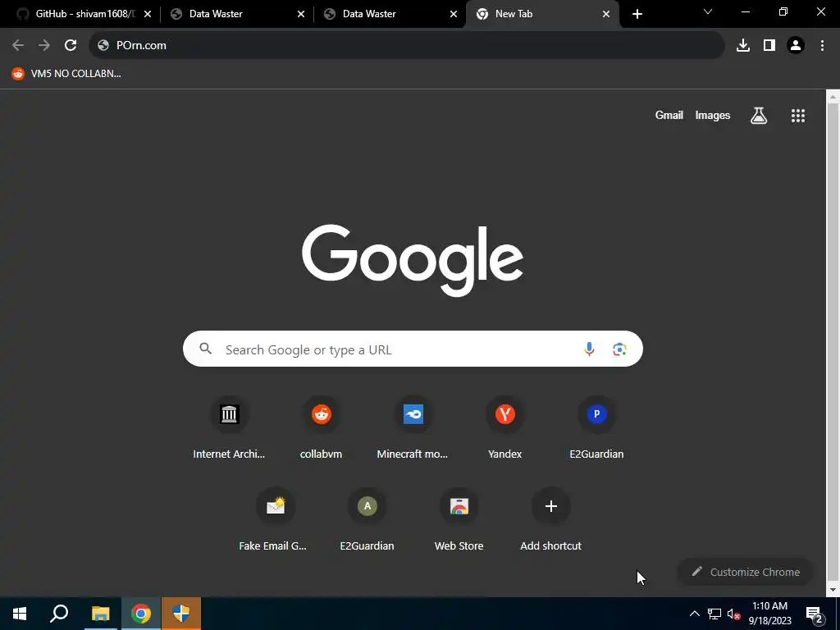Click the page scrollbar down arrow
Viewport: 840px width, 630px height.
tap(833, 590)
